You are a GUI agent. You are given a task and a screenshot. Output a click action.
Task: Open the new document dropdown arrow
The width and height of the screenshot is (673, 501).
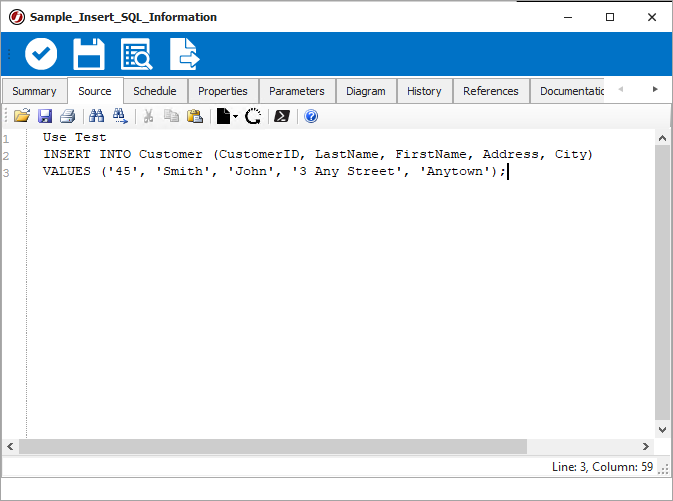pos(235,116)
